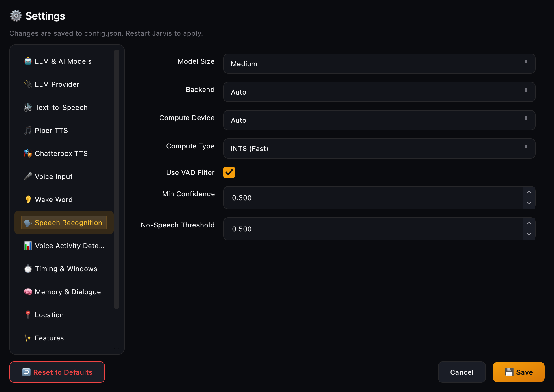Select the Location section in sidebar
This screenshot has width=554, height=392.
(64, 315)
